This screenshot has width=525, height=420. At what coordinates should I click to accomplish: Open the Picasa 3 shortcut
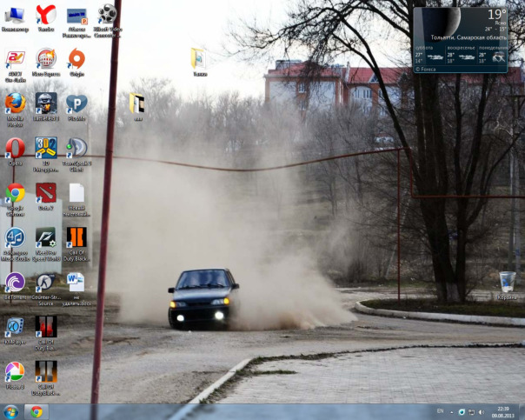point(16,375)
